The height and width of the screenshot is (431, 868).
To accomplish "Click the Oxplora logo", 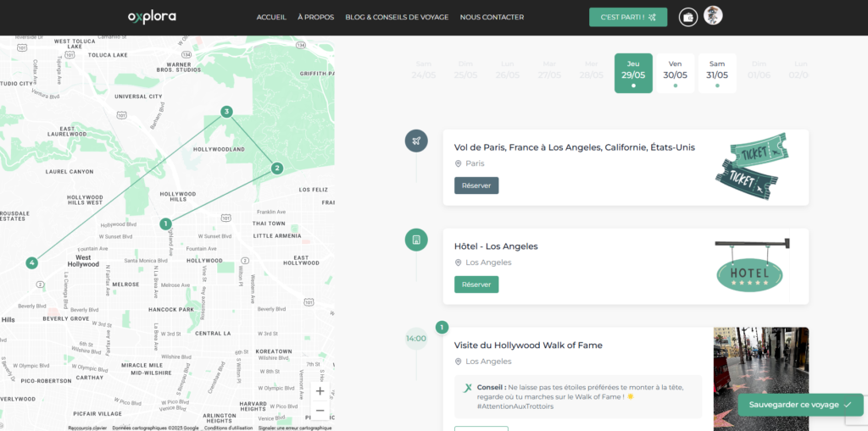I will coord(152,17).
